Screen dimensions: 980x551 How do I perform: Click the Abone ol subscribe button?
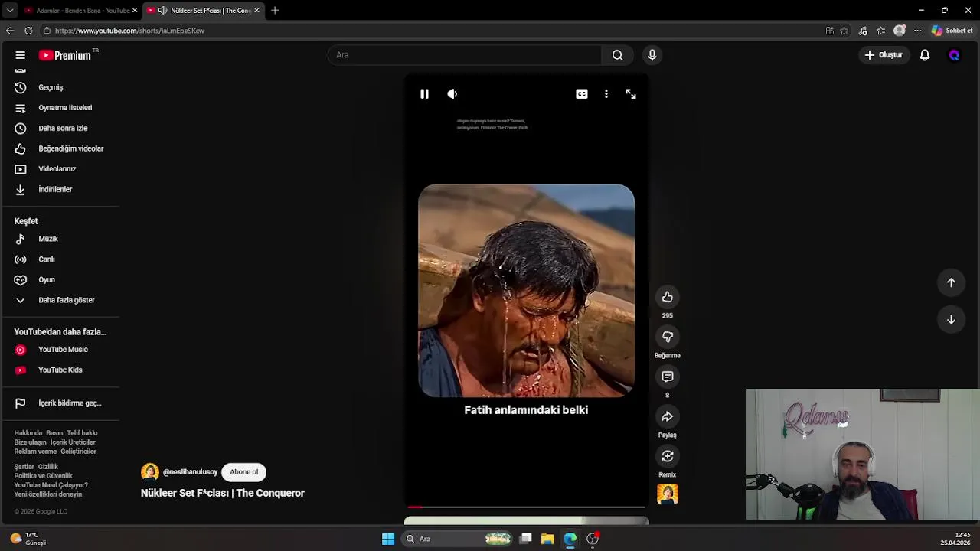coord(244,472)
